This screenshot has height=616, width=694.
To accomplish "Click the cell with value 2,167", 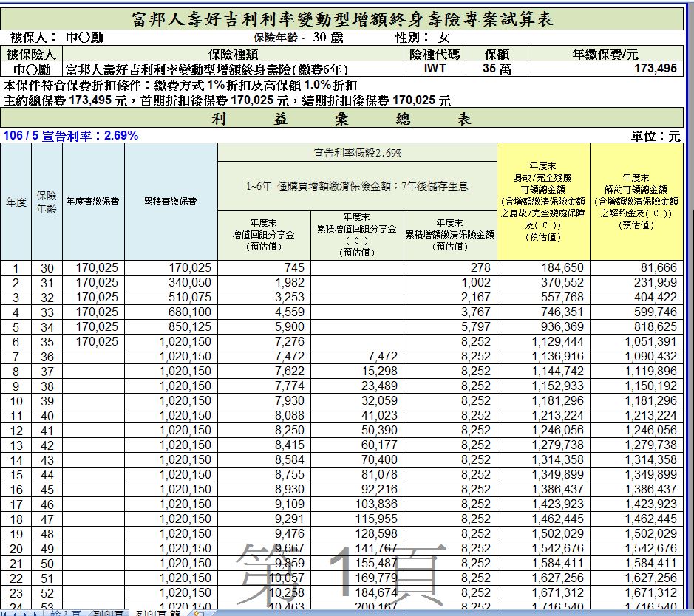I will point(450,297).
